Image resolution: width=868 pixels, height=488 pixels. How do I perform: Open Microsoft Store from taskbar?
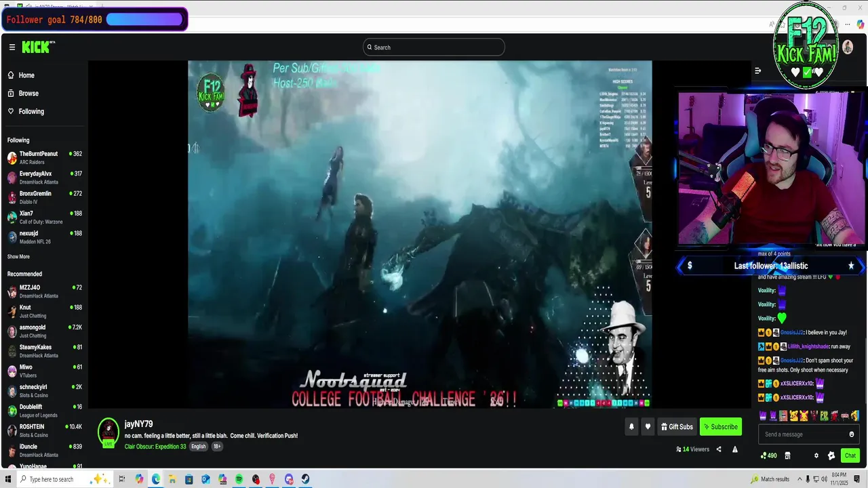pos(189,479)
